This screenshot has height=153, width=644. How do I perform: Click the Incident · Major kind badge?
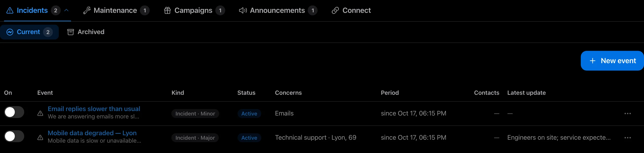pos(195,138)
